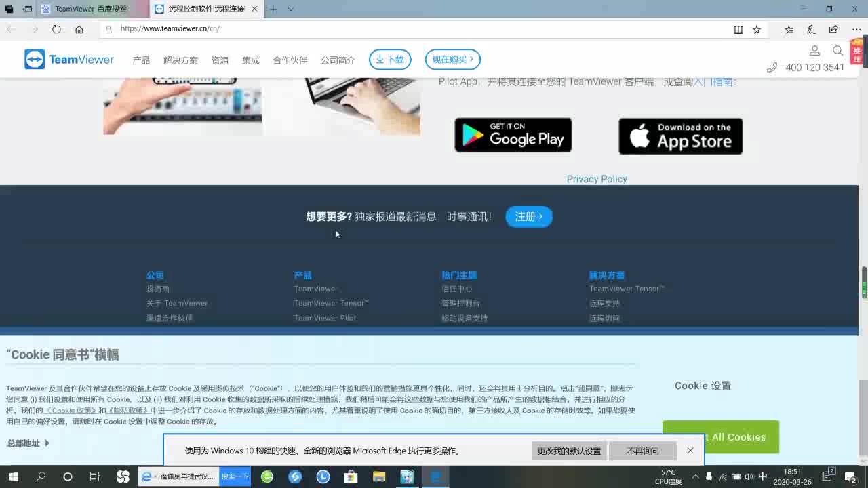The height and width of the screenshot is (488, 868).
Task: Open the Cookie 政策 link
Action: [x=71, y=410]
